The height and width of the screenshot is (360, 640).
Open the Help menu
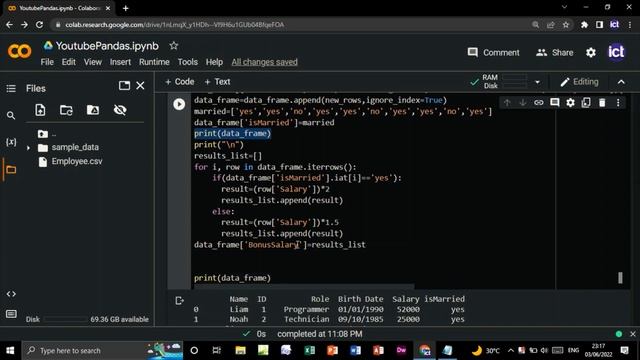coord(214,62)
